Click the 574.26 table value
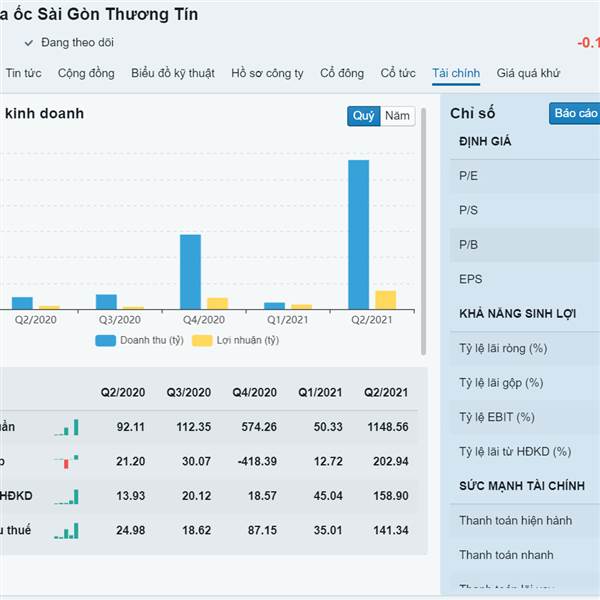The width and height of the screenshot is (600, 600). pos(259,427)
